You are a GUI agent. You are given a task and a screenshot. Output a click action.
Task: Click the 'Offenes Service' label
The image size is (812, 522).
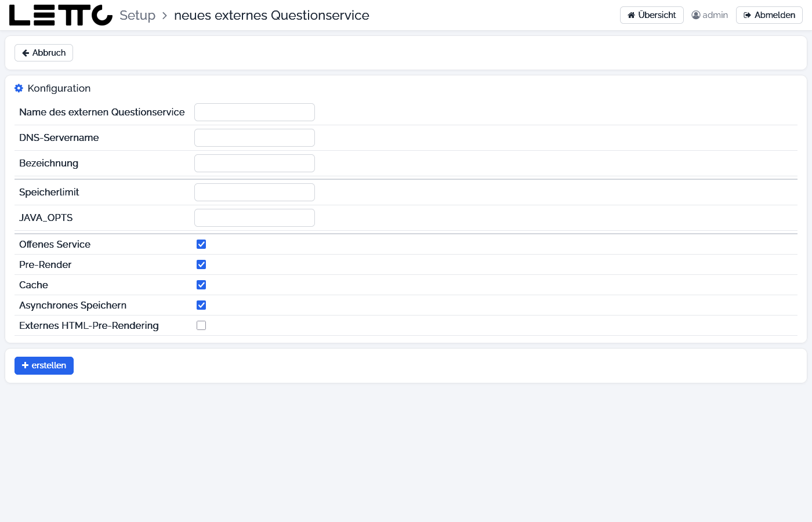click(55, 244)
